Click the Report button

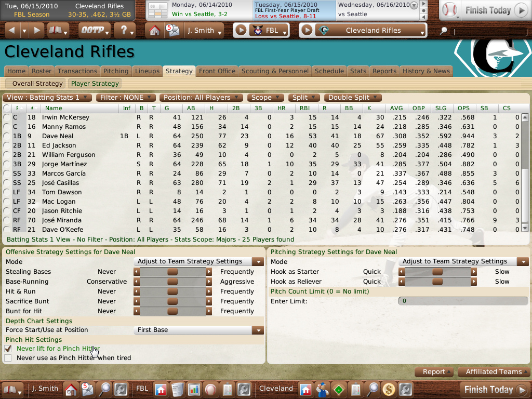coord(434,372)
